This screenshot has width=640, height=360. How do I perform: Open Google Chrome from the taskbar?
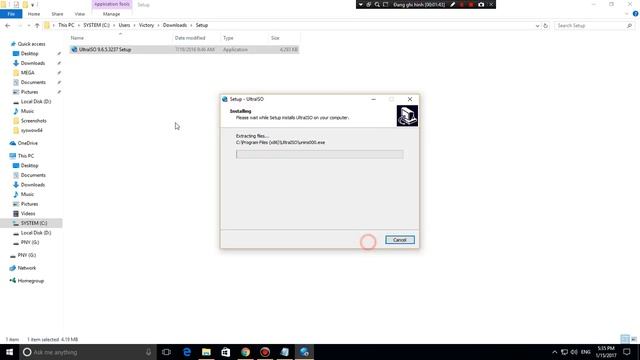245,352
